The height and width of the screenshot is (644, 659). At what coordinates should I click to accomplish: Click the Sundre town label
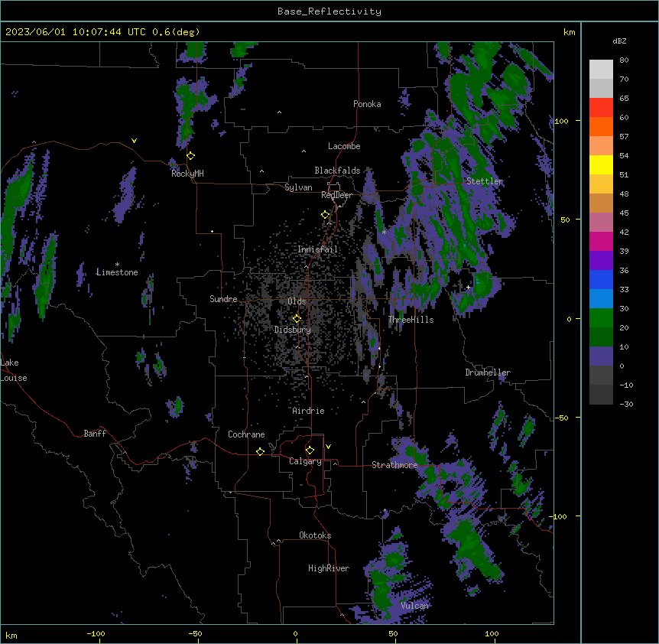(223, 299)
